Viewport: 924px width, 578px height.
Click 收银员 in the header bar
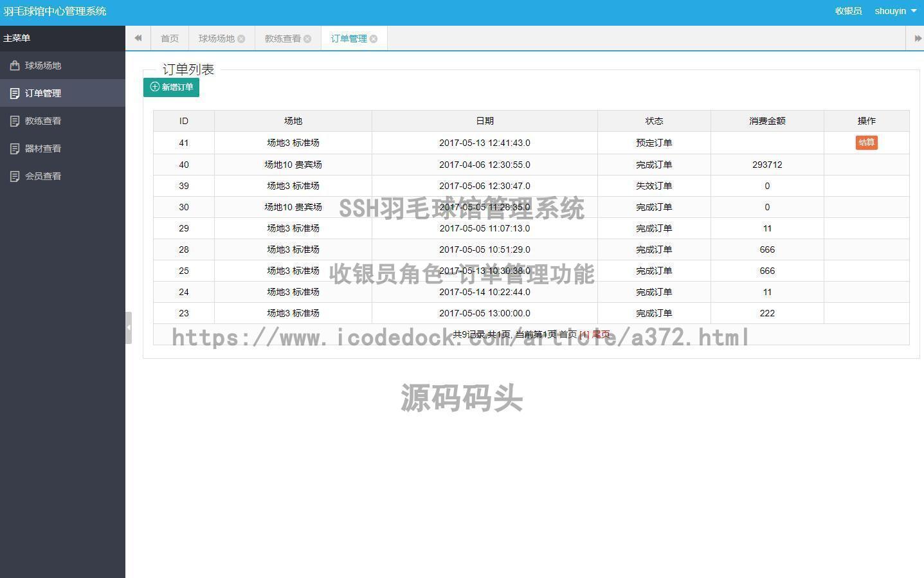(x=847, y=11)
